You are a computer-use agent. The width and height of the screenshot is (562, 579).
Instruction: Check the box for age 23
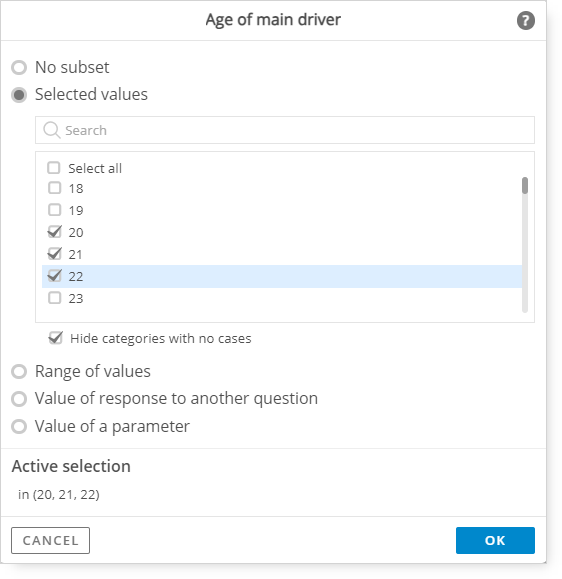coord(55,298)
